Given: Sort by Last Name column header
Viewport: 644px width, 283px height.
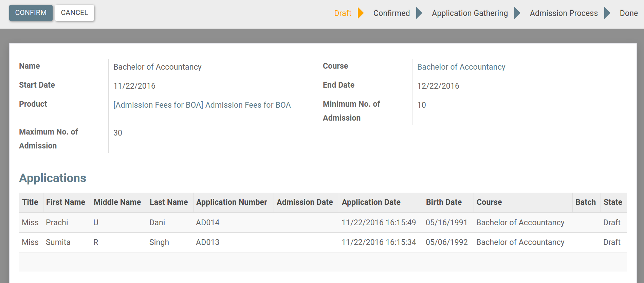Looking at the screenshot, I should [x=169, y=202].
